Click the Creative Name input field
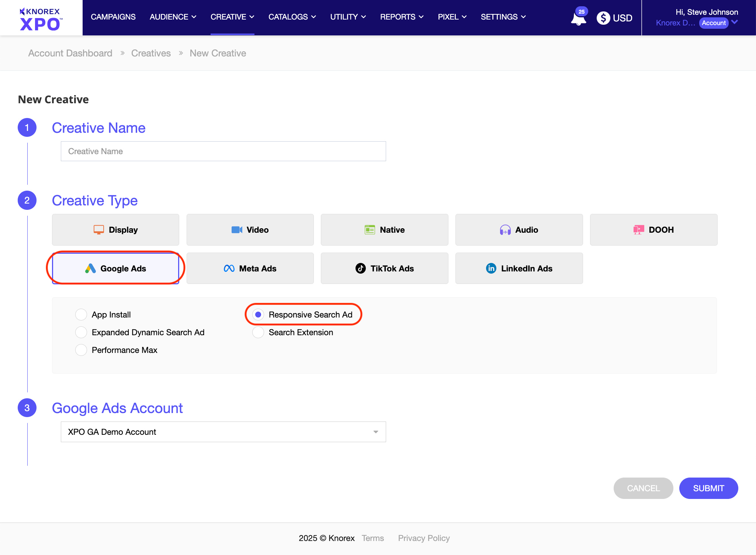Viewport: 756px width, 555px height. point(223,151)
